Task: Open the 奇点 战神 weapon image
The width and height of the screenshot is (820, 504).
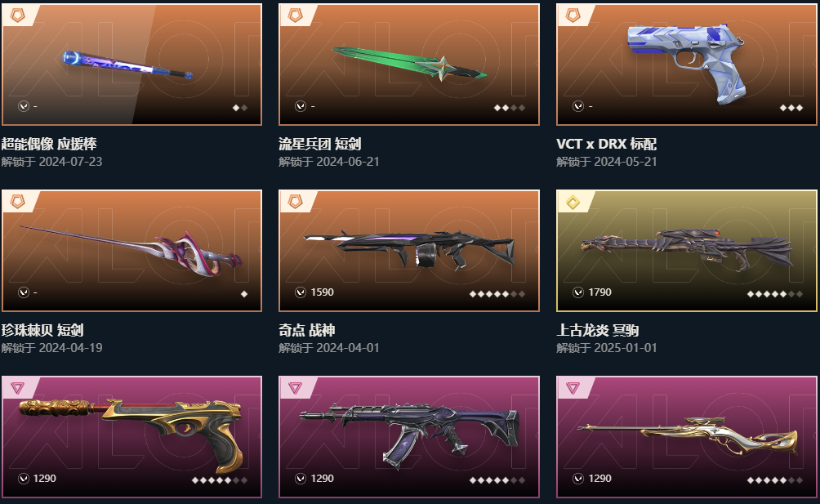Action: (x=409, y=251)
